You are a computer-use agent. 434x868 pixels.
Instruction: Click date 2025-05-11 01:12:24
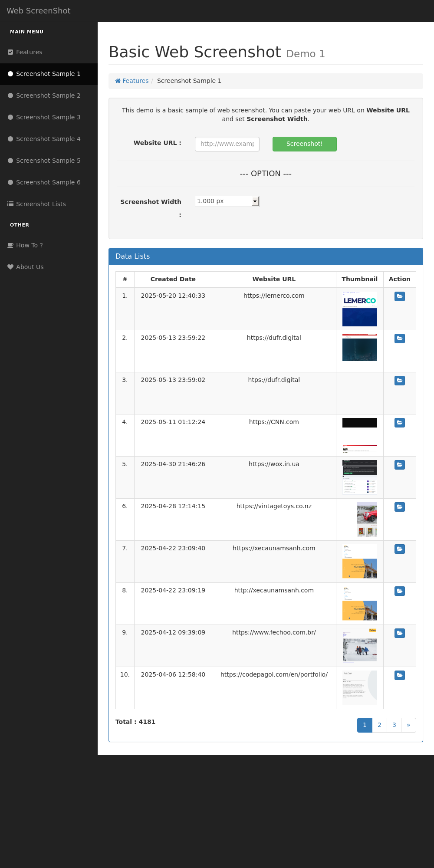tap(173, 422)
